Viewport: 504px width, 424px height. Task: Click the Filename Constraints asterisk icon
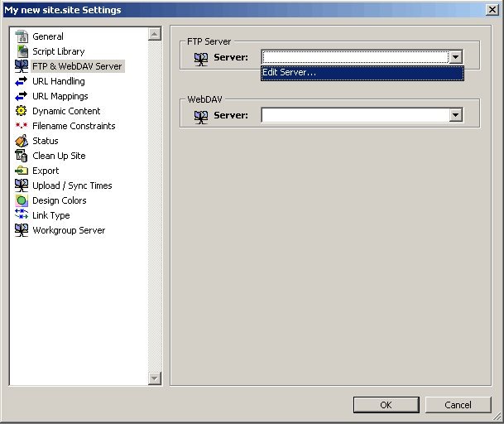pyautogui.click(x=22, y=125)
